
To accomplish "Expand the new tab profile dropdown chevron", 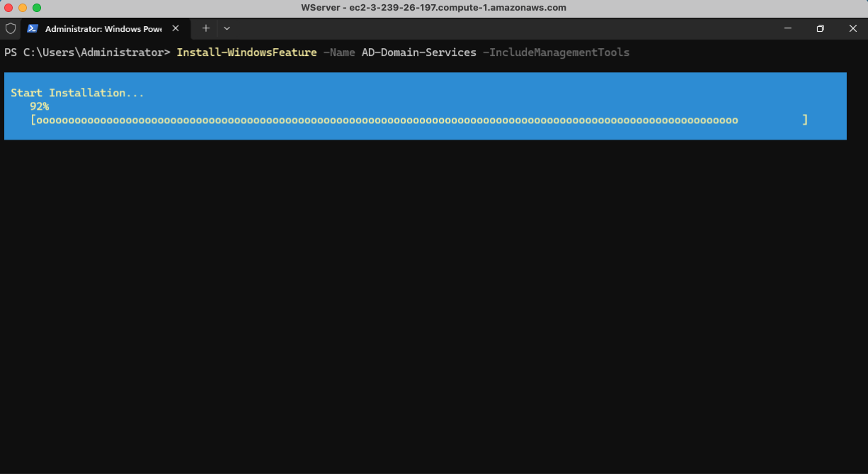I will click(x=227, y=28).
